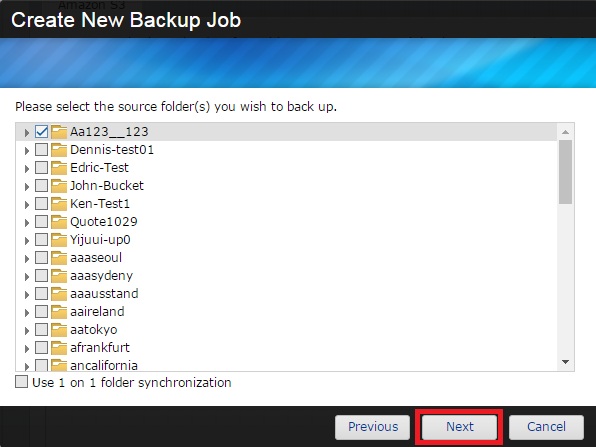Click the afrankfurt folder icon
Image resolution: width=596 pixels, height=447 pixels.
tap(59, 347)
